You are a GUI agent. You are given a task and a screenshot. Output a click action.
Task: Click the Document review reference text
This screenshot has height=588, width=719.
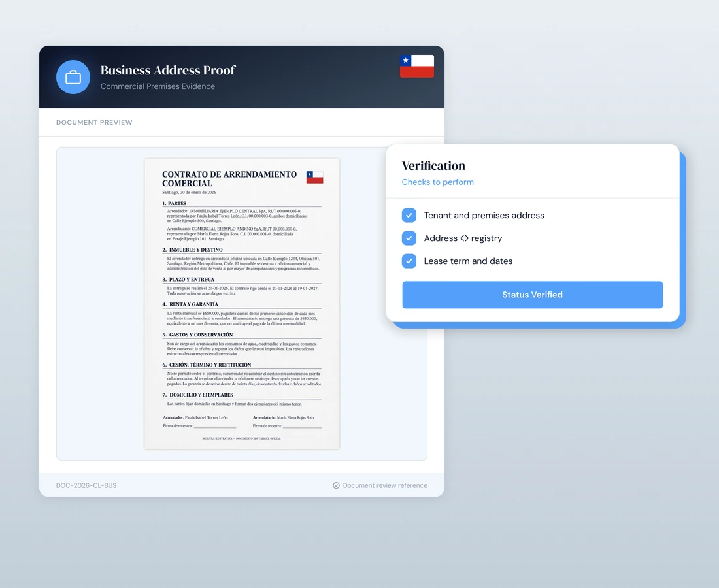tap(385, 485)
